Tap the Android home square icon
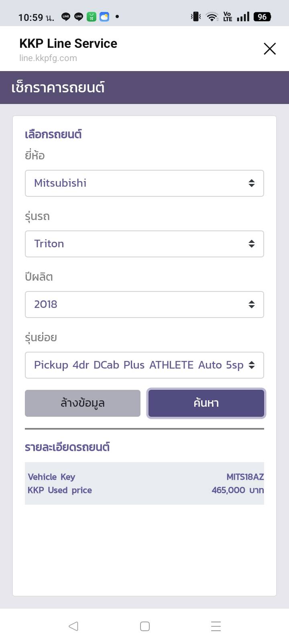Screen dimensions: 289x644 click(x=145, y=626)
